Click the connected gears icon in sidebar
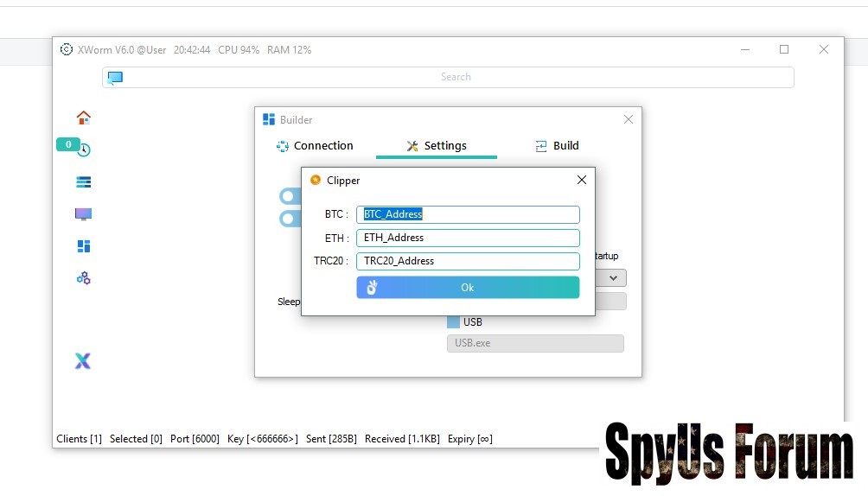This screenshot has width=868, height=496. click(x=83, y=278)
